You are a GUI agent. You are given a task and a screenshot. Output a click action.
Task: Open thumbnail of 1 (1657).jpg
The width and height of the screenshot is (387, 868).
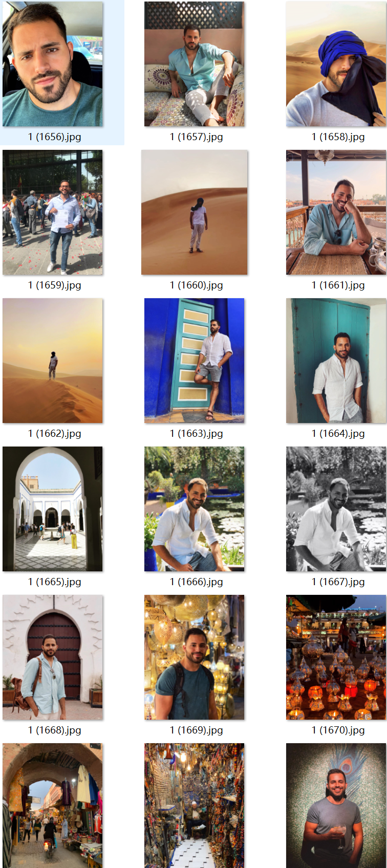click(x=195, y=64)
